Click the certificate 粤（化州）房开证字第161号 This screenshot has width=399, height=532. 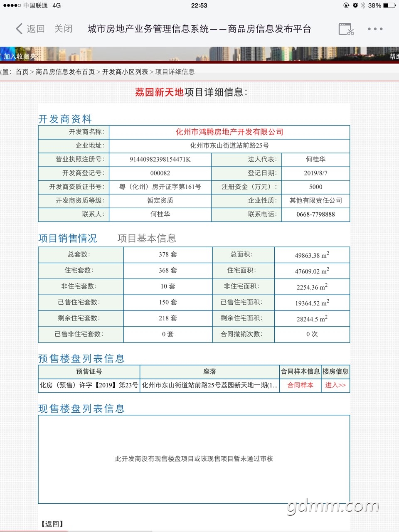click(x=160, y=187)
